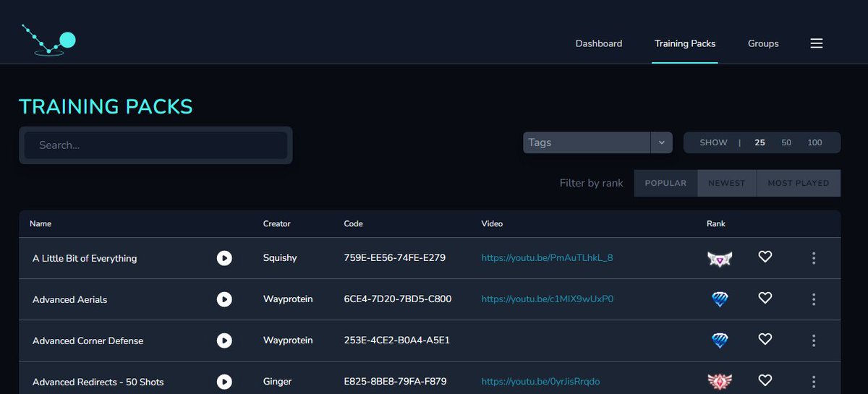Click code 6CE4-7D20-7BD5-C800
This screenshot has width=868, height=394.
point(398,299)
